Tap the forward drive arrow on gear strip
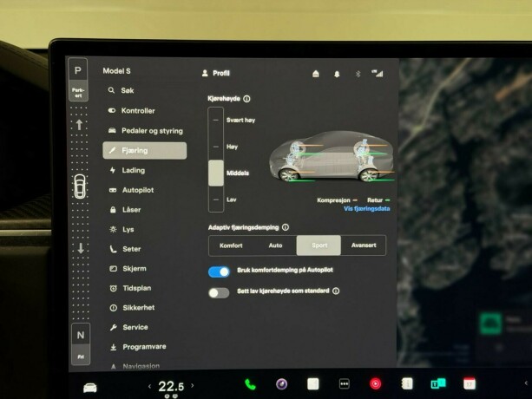This screenshot has height=399, width=532. coord(79,125)
